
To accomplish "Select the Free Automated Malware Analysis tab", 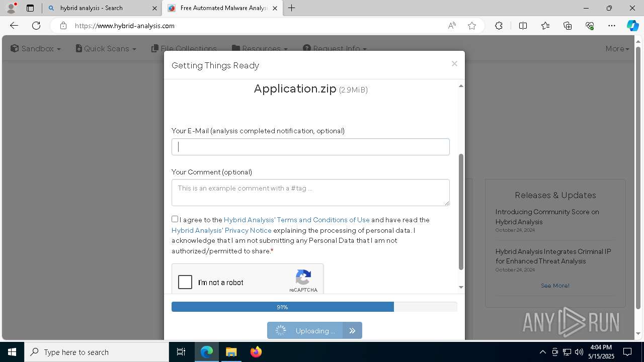I will click(223, 8).
